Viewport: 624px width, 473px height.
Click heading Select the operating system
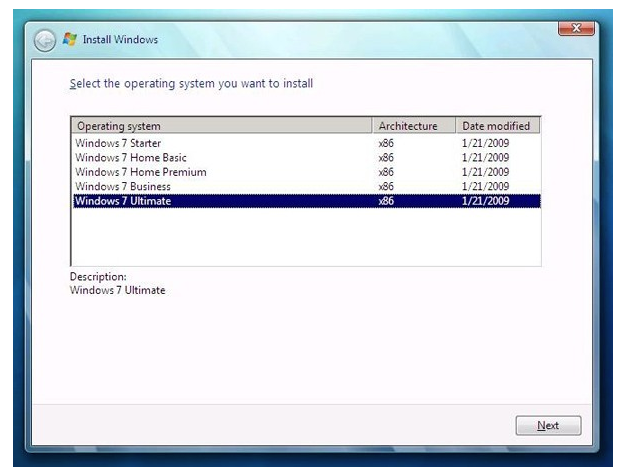(x=191, y=84)
